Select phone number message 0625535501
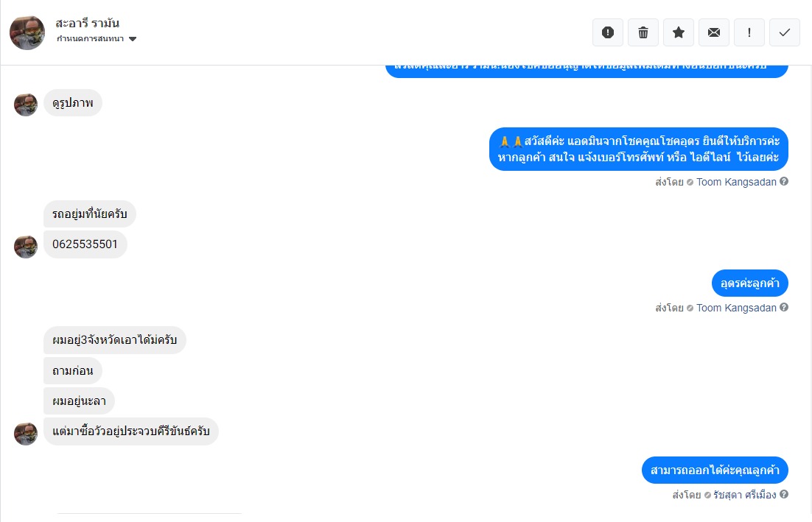 (x=85, y=244)
